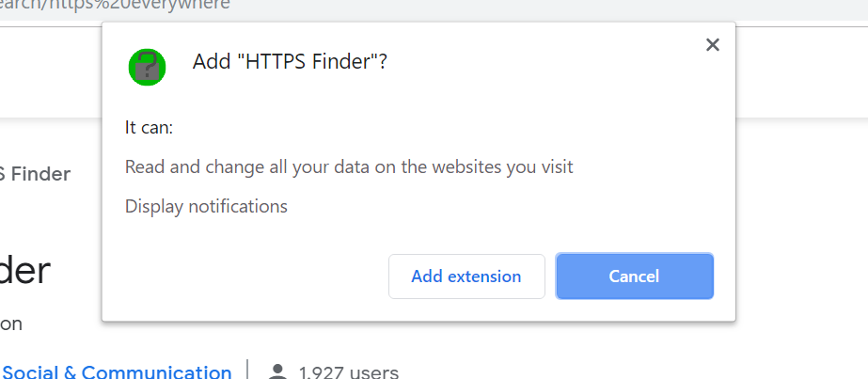Viewport: 868px width, 379px height.
Task: Click the green HTTPS Finder padlock icon
Action: [x=148, y=67]
